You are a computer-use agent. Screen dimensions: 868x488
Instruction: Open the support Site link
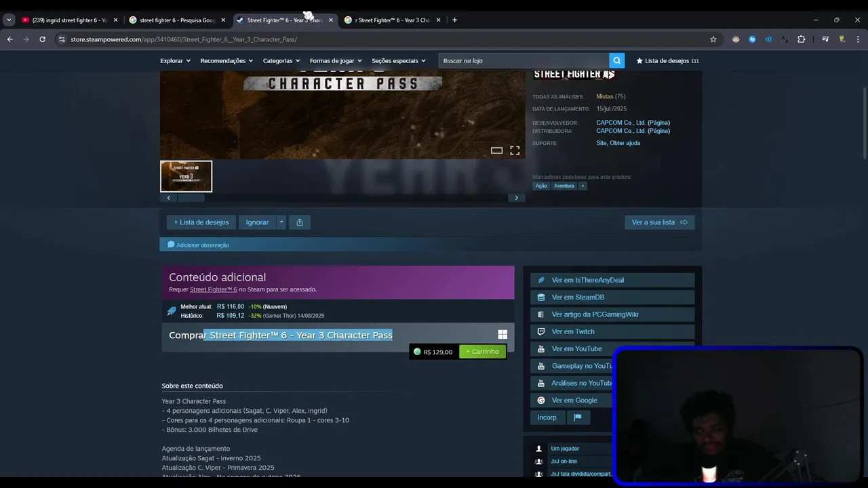[x=601, y=143]
